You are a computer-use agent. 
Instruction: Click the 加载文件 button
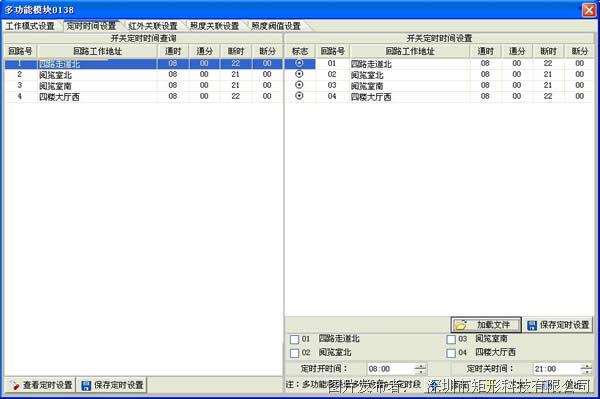[486, 325]
